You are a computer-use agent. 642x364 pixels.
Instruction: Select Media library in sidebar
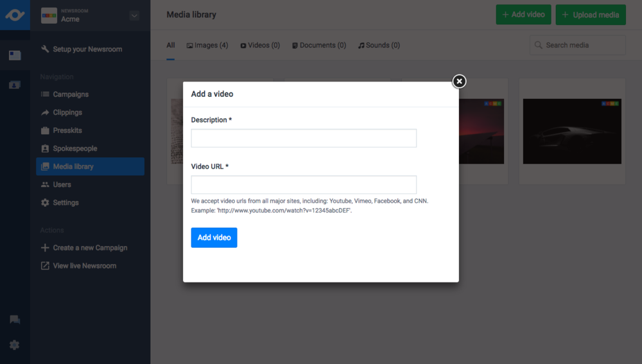click(90, 166)
